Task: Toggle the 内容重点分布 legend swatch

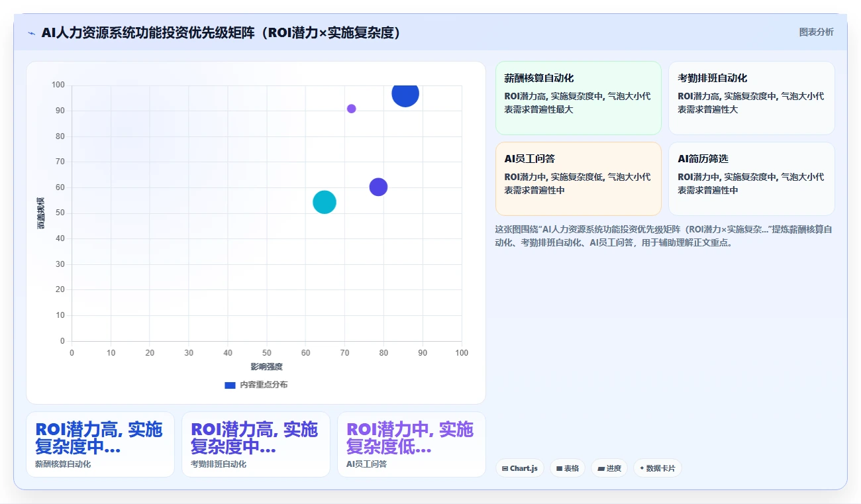Action: (x=230, y=385)
